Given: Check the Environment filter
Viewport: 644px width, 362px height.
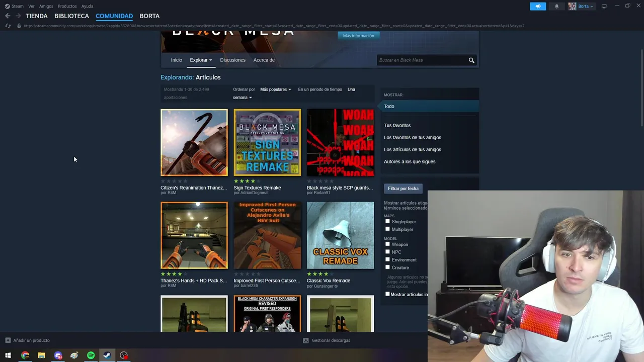Looking at the screenshot, I should click(x=387, y=259).
